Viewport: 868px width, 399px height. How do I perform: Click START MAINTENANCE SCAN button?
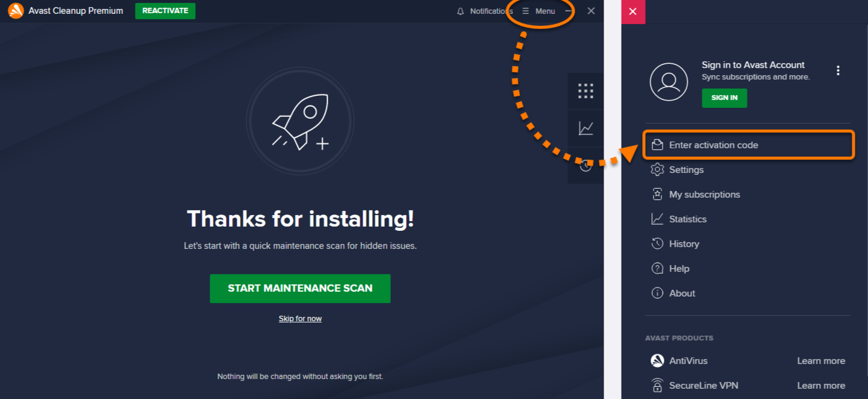point(300,288)
